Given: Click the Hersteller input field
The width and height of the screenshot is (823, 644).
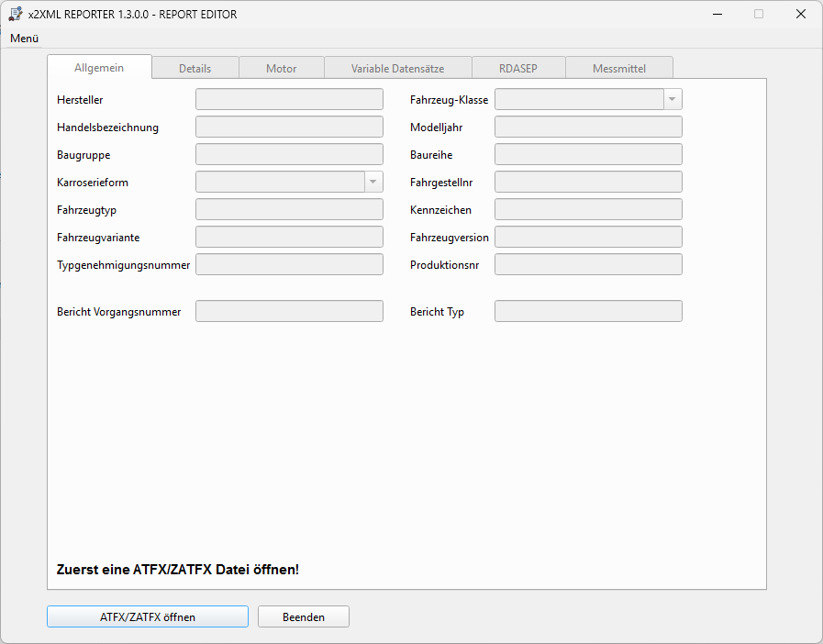Looking at the screenshot, I should (x=289, y=99).
